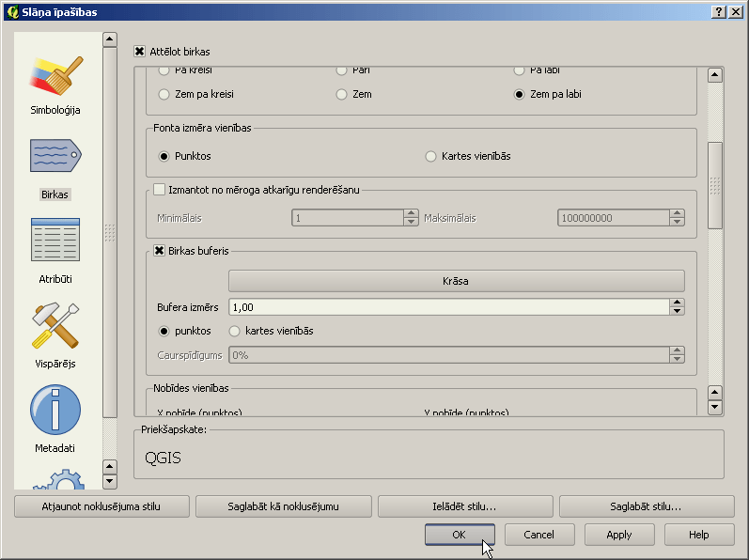
Task: Click Atjaunot noklusējuma stilu button
Action: tap(101, 506)
